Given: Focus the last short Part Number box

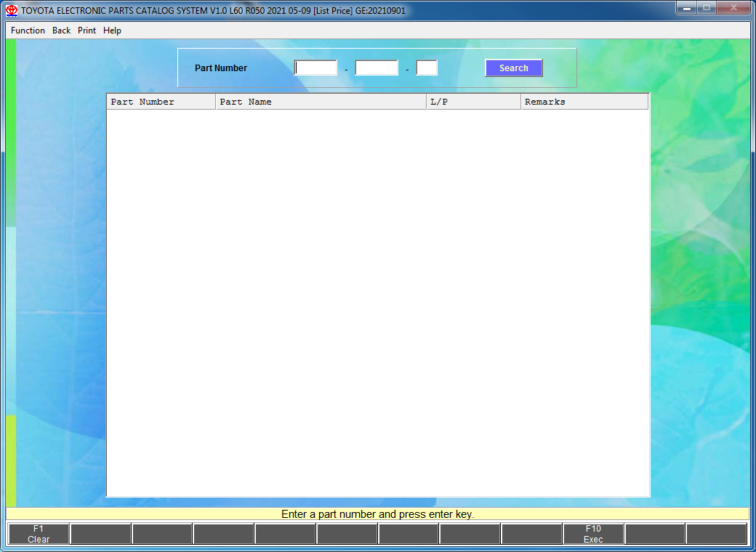Looking at the screenshot, I should coord(427,68).
